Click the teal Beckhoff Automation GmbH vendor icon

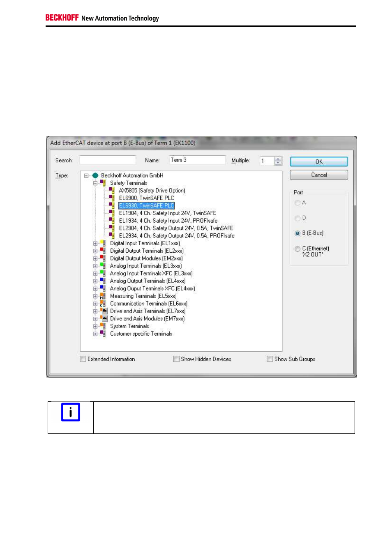(x=95, y=175)
